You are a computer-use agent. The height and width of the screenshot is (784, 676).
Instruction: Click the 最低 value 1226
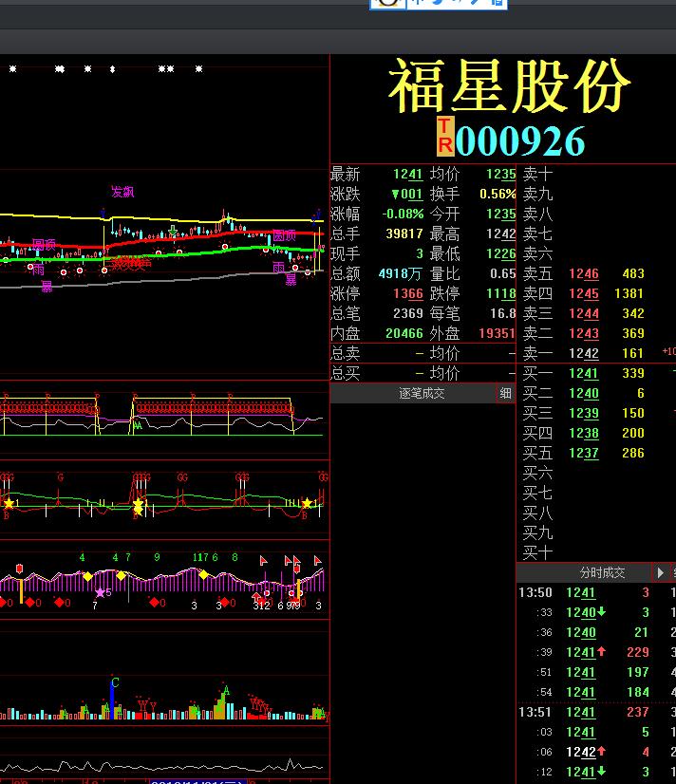pos(500,254)
